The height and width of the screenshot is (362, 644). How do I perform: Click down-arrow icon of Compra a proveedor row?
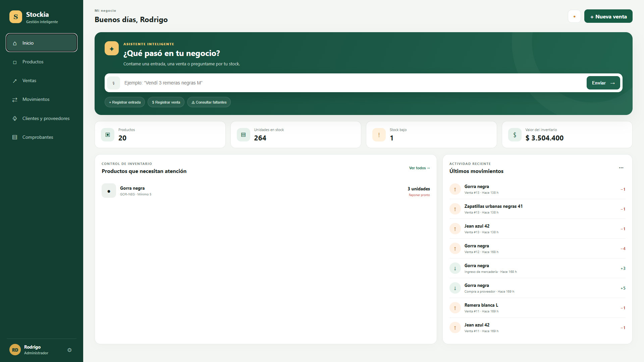pos(455,288)
